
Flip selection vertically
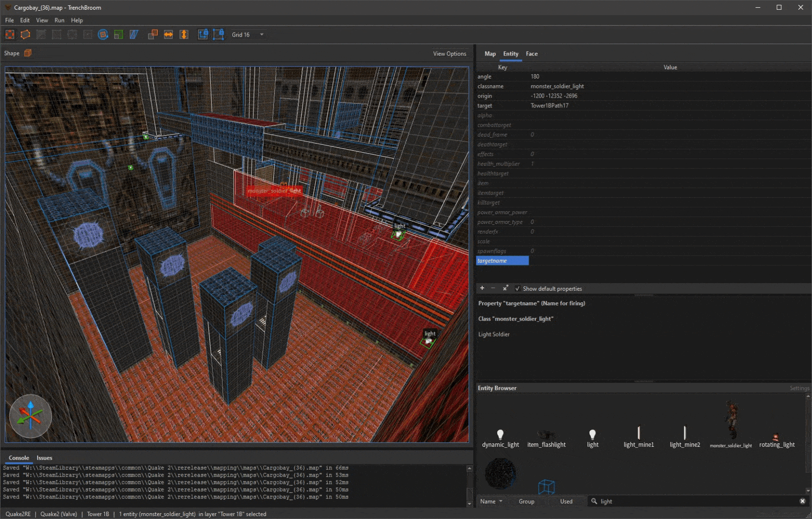click(184, 35)
